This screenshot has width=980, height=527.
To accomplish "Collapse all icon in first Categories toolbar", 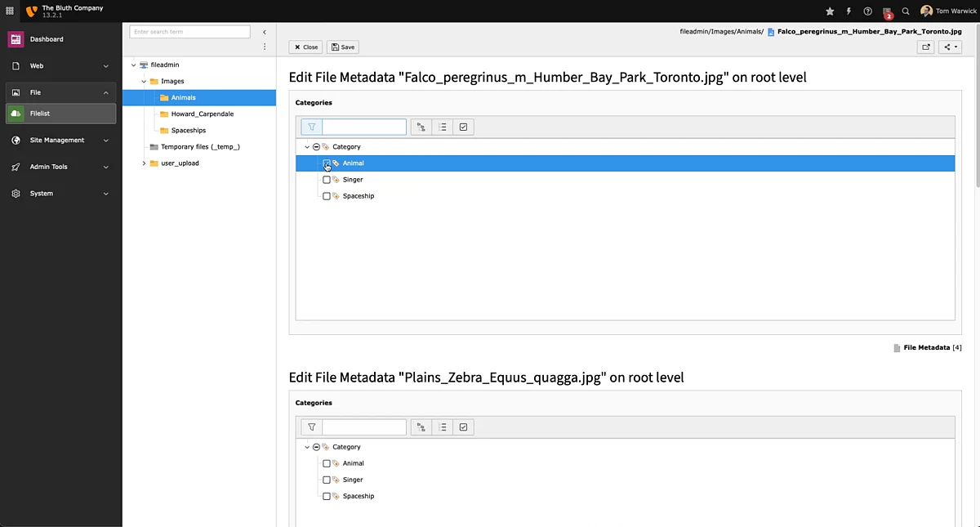I will (442, 127).
